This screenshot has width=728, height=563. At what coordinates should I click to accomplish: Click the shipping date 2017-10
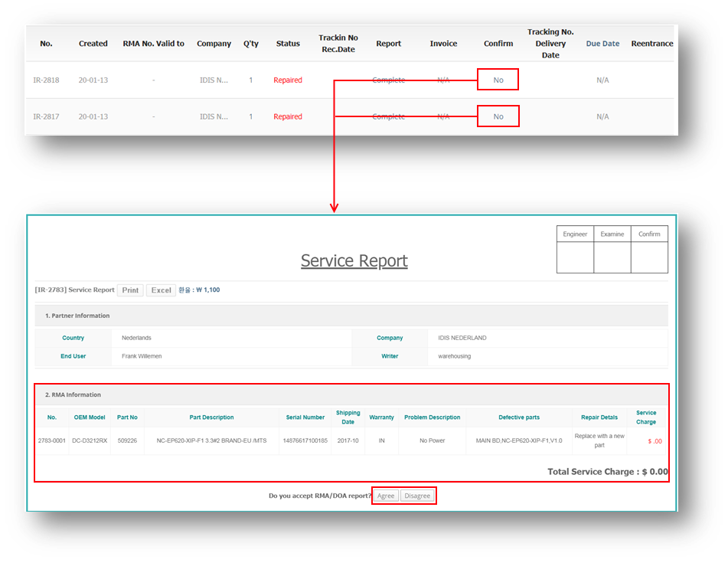click(x=348, y=440)
